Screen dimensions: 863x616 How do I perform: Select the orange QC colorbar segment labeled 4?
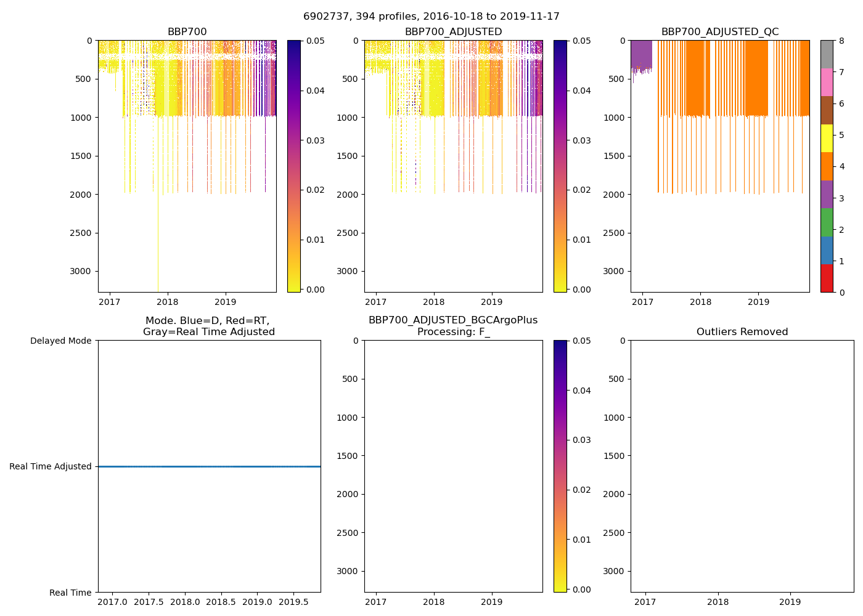click(x=827, y=166)
